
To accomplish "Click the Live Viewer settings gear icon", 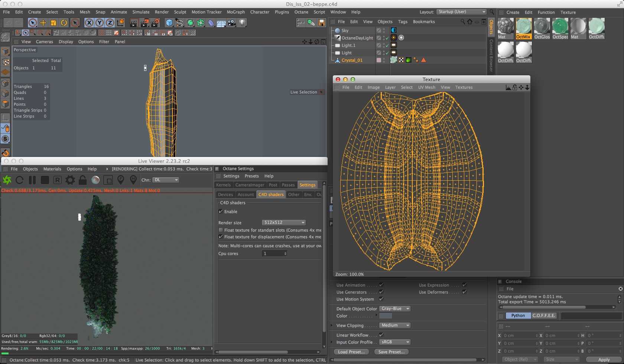I will click(x=70, y=180).
